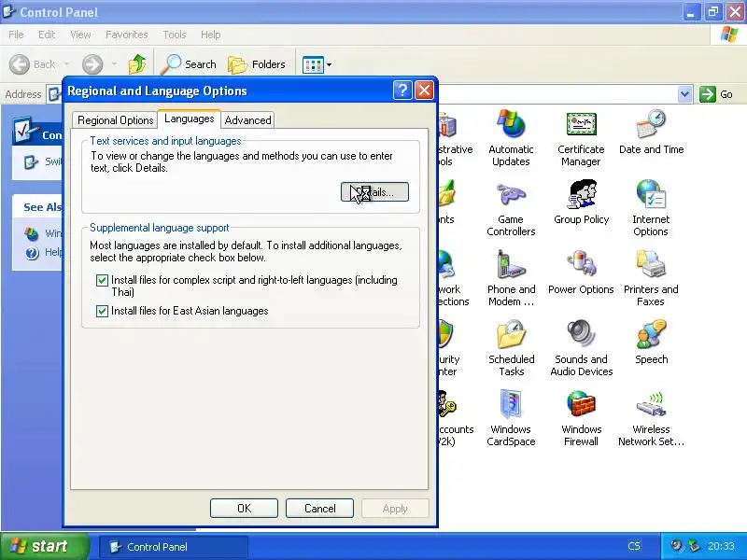The width and height of the screenshot is (747, 560).
Task: Open Game Controllers icon
Action: [x=511, y=208]
